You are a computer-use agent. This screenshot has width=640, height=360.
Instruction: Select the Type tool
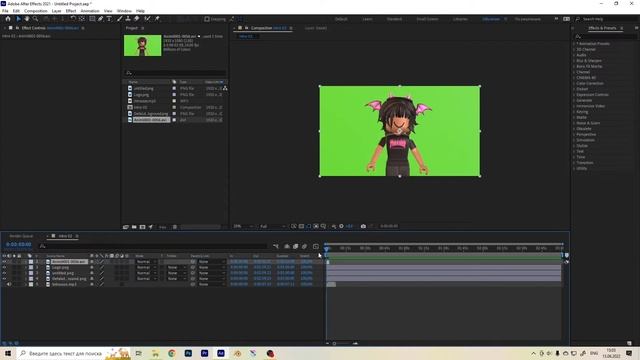(x=109, y=19)
